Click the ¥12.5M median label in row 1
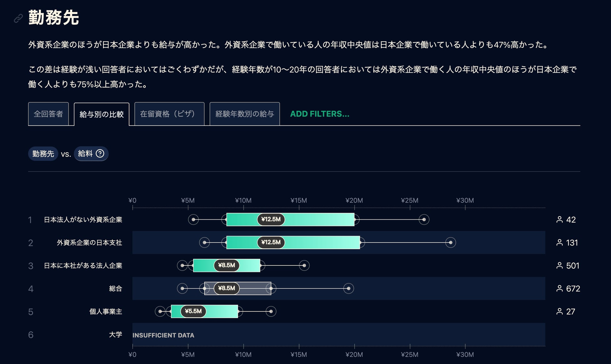The width and height of the screenshot is (611, 364). click(x=271, y=219)
